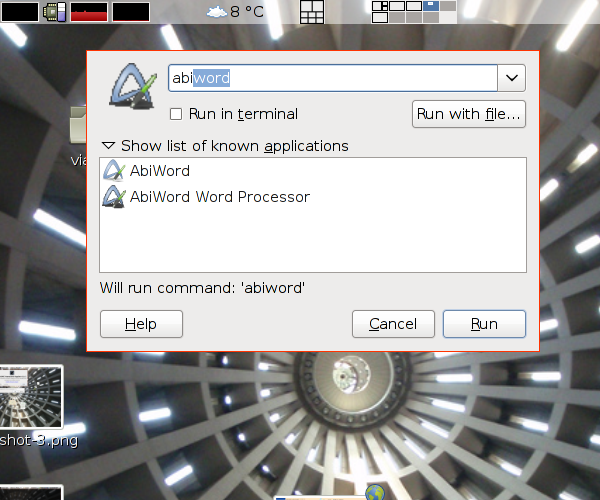
Task: Click the window selector grid icon in panel
Action: click(312, 12)
